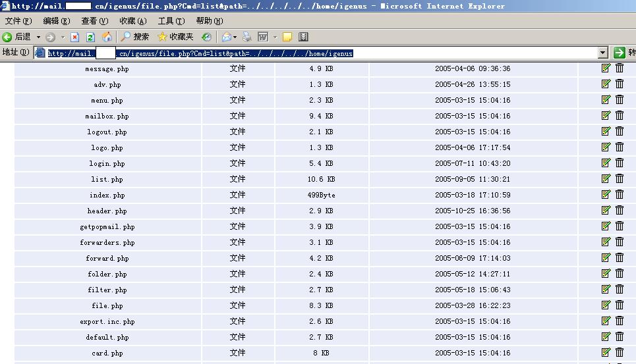Screen dimensions: 636x364
Task: Delete list.php using its trash icon
Action: click(620, 178)
